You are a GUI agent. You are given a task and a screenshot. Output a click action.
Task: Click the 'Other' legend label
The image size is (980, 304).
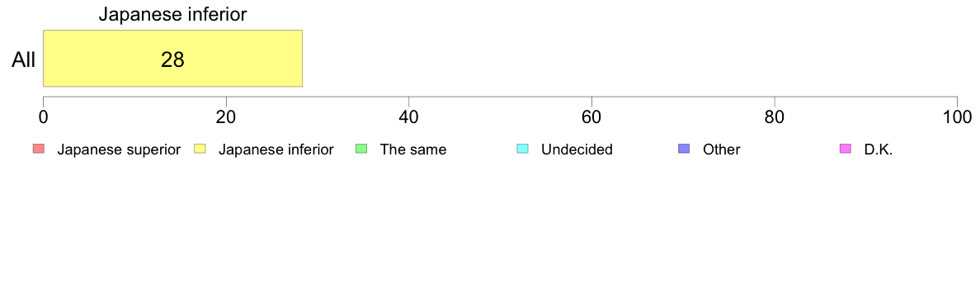point(721,150)
